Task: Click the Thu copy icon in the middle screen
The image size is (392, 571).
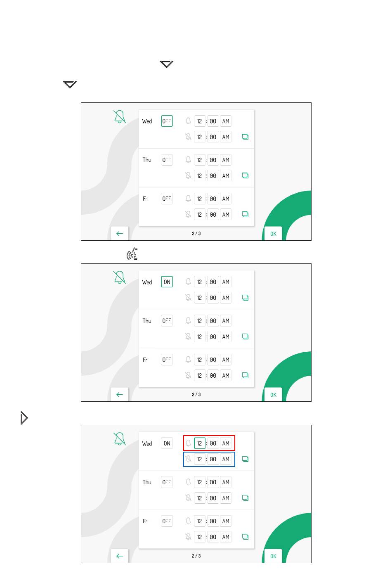Action: [245, 336]
